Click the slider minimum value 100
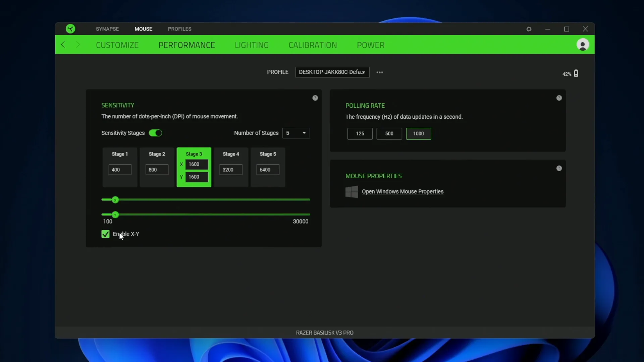 click(x=108, y=222)
